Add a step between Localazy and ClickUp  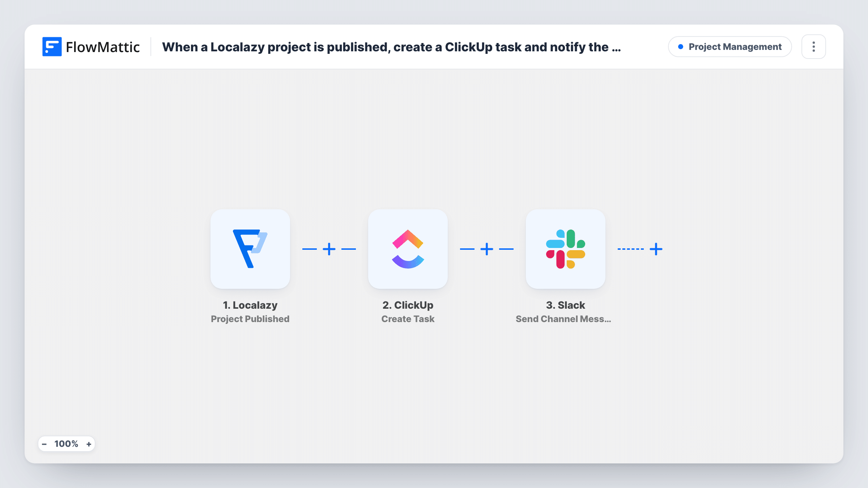point(329,249)
